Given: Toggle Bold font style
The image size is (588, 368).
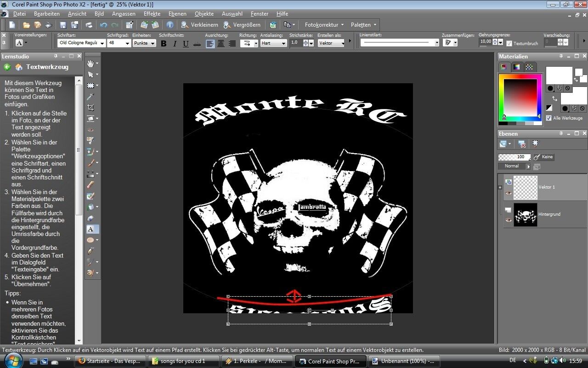Looking at the screenshot, I should [x=164, y=44].
